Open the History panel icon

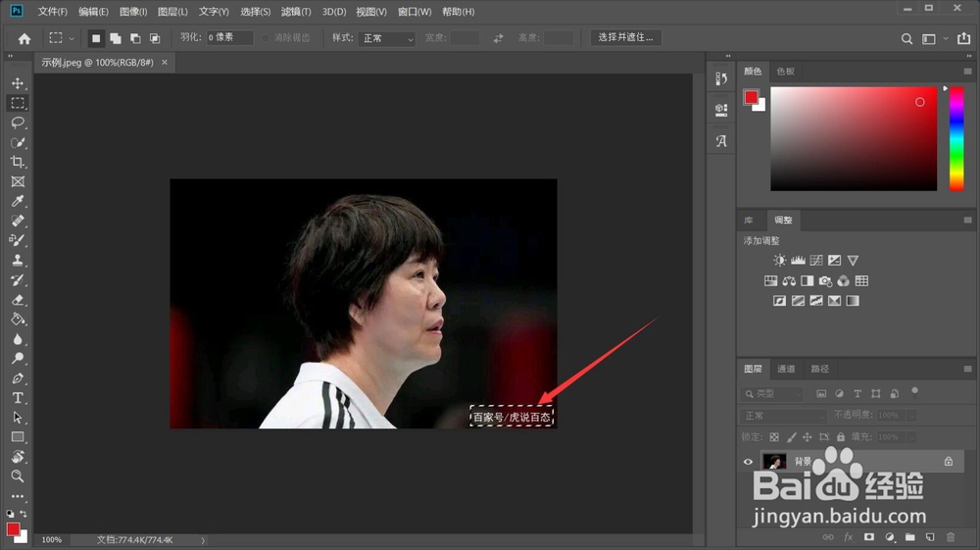[721, 78]
